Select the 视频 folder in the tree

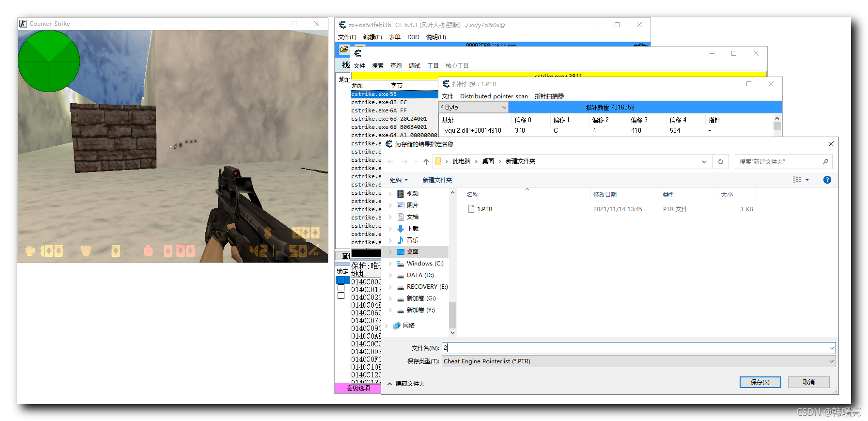413,194
